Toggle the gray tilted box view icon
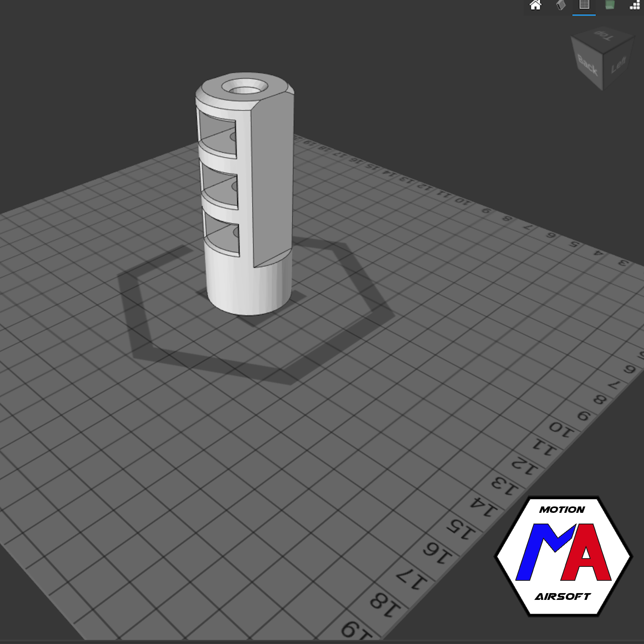Viewport: 644px width, 644px height. [x=561, y=5]
